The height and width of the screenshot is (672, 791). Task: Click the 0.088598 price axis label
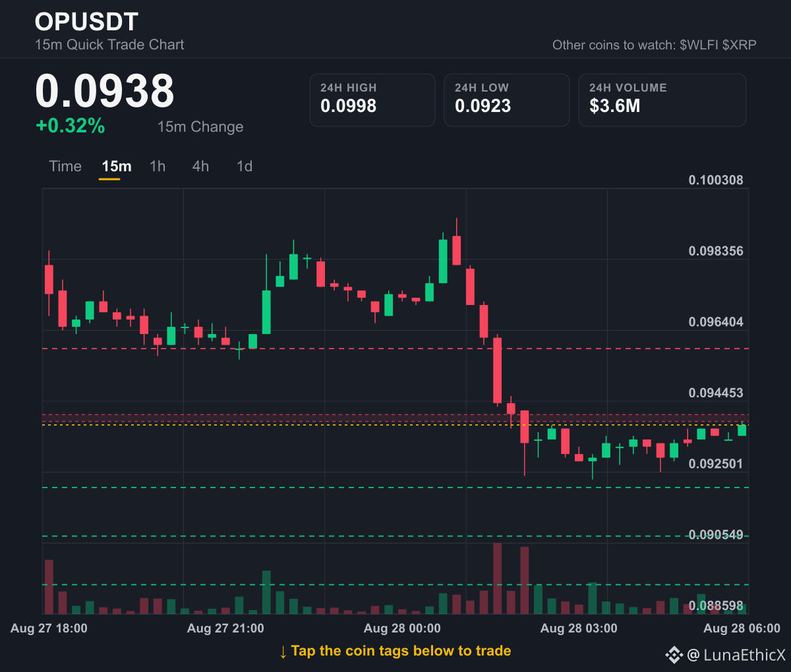coord(716,605)
